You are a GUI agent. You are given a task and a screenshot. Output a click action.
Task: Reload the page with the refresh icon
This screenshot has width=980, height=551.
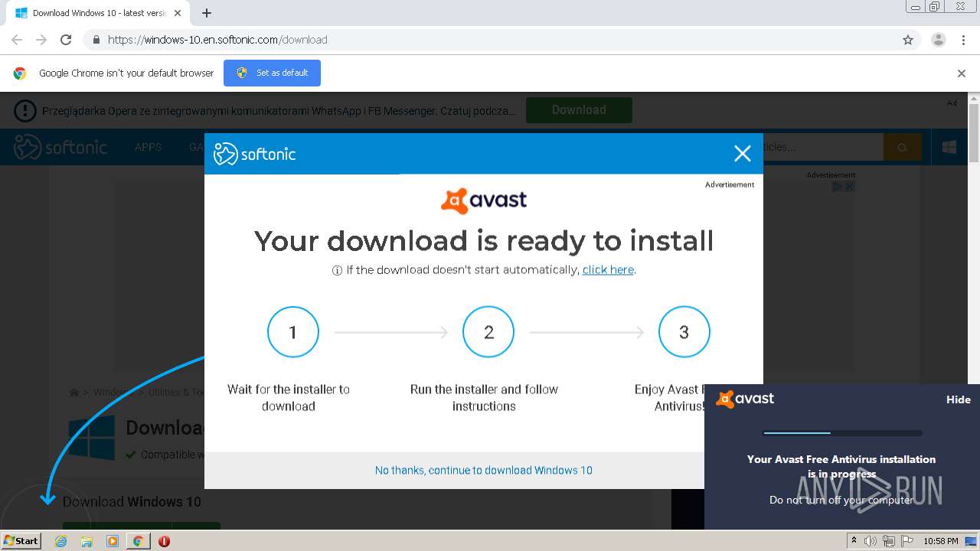pos(66,40)
